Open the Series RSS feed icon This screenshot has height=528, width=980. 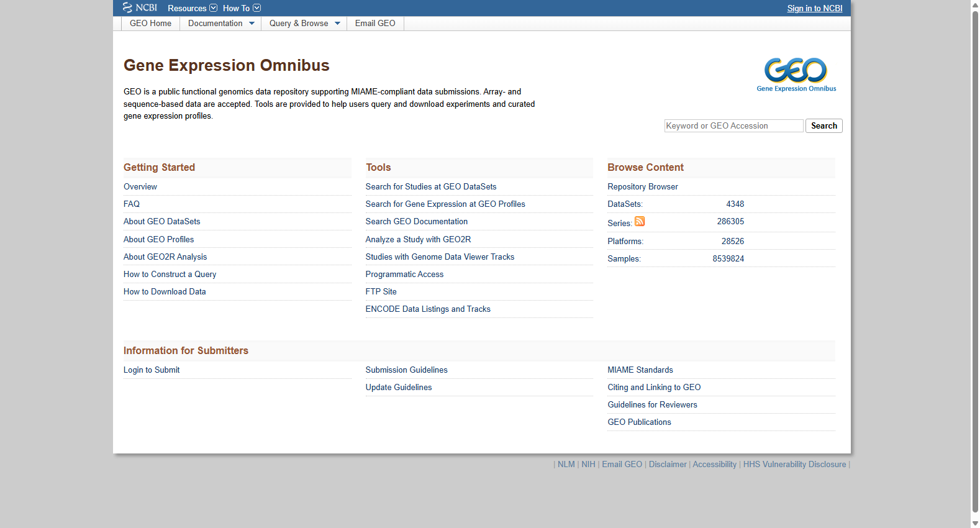[x=640, y=221]
